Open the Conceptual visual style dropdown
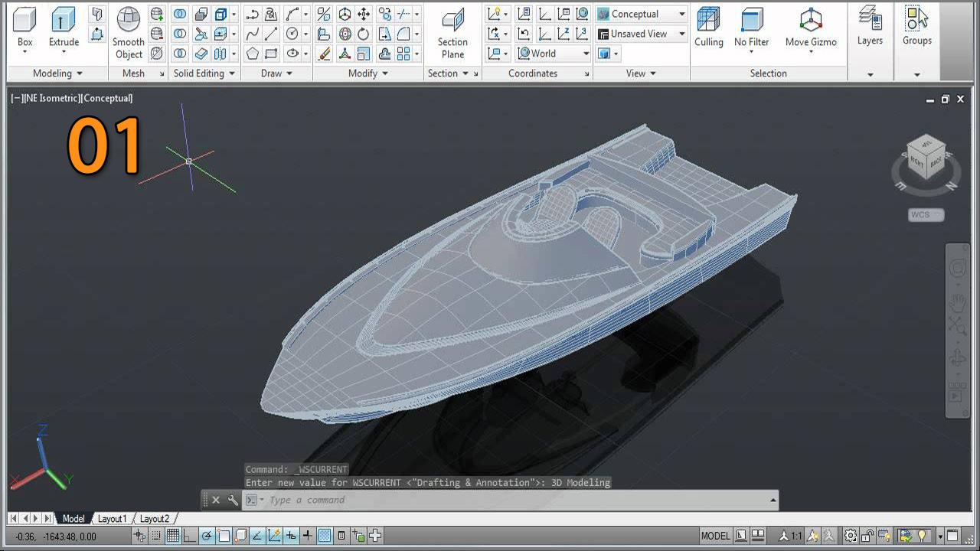 [641, 14]
